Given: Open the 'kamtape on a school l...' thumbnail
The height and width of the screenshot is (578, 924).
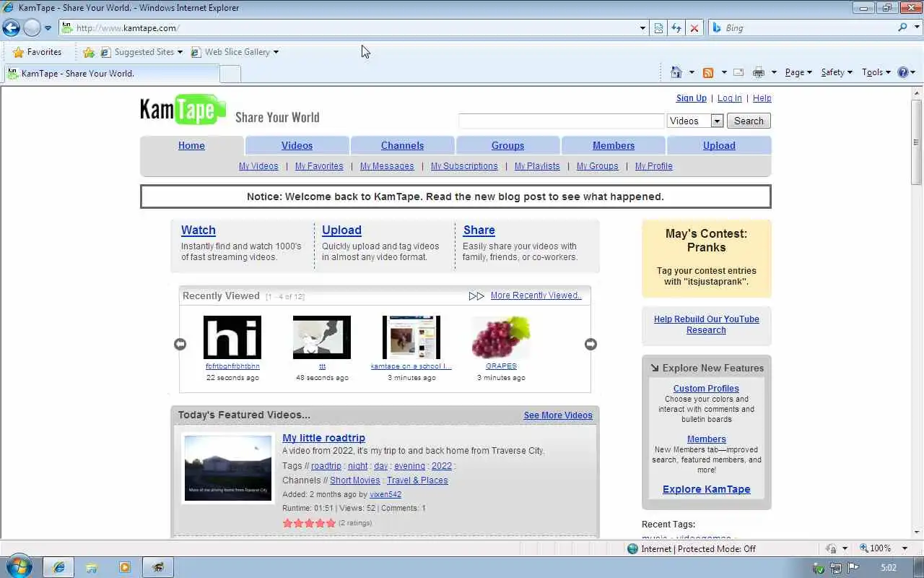Looking at the screenshot, I should (x=411, y=337).
